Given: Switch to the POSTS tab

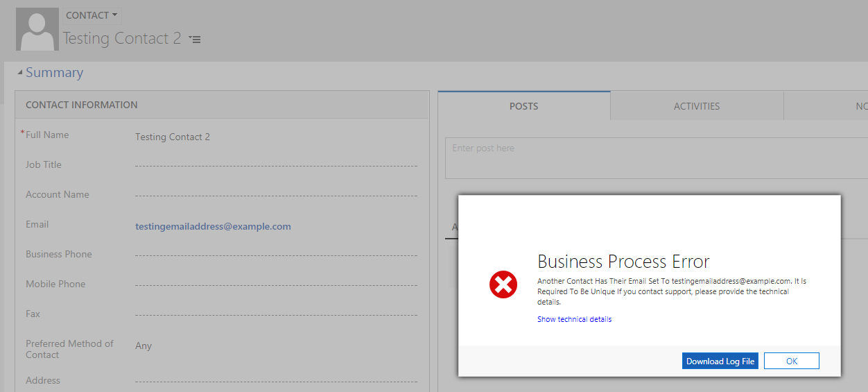Looking at the screenshot, I should tap(523, 106).
